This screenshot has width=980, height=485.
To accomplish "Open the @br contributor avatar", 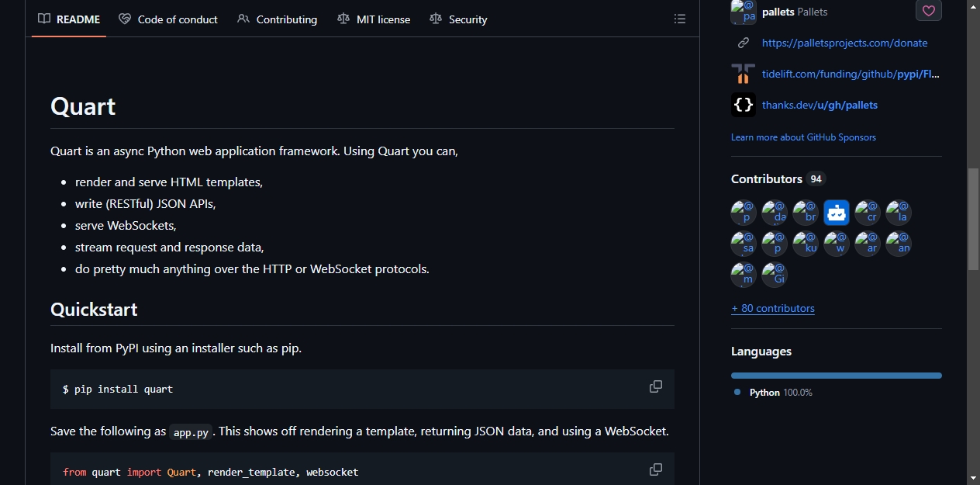I will pos(806,213).
